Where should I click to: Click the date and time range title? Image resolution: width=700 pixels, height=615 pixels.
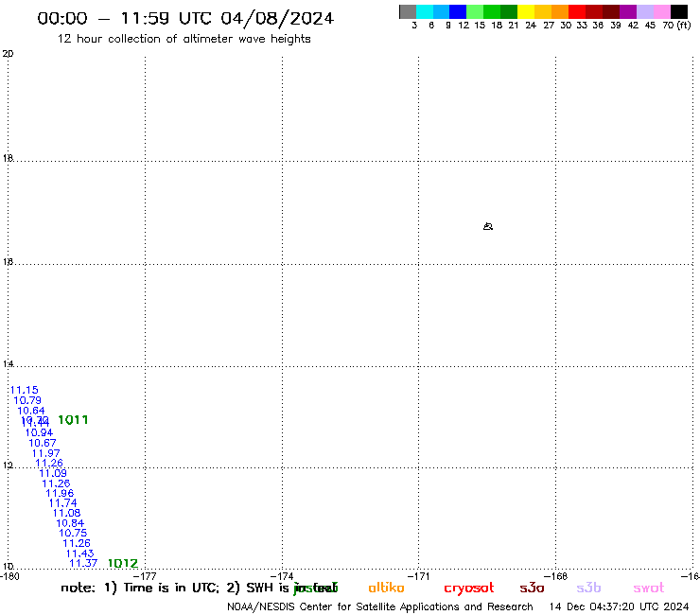pyautogui.click(x=185, y=18)
